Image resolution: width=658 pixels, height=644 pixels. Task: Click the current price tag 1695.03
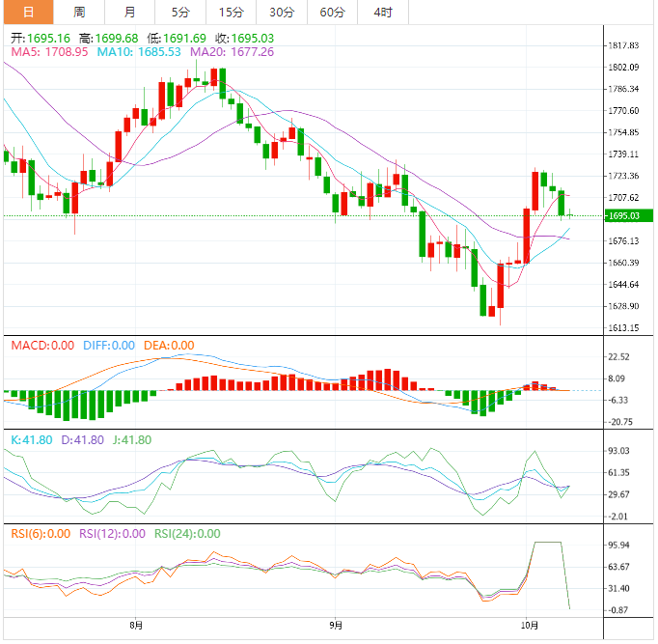[x=625, y=215]
